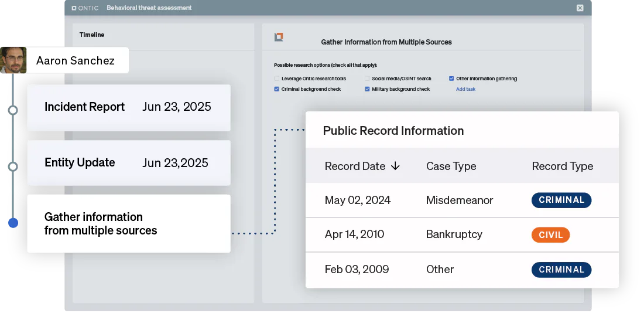This screenshot has height=313, width=644.
Task: Select the Entity Update timeline marker
Action: click(x=13, y=166)
